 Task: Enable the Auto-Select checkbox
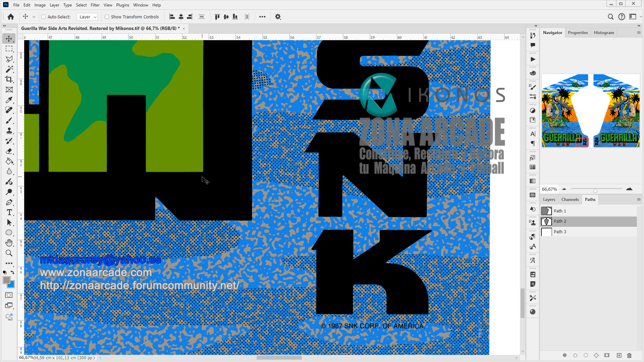click(x=43, y=17)
